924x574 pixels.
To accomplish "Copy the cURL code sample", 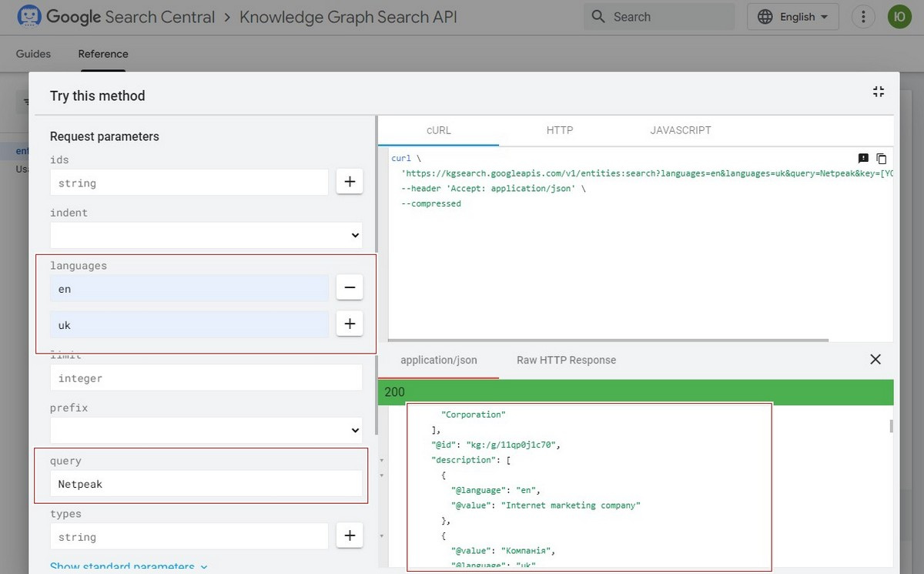I will 882,159.
